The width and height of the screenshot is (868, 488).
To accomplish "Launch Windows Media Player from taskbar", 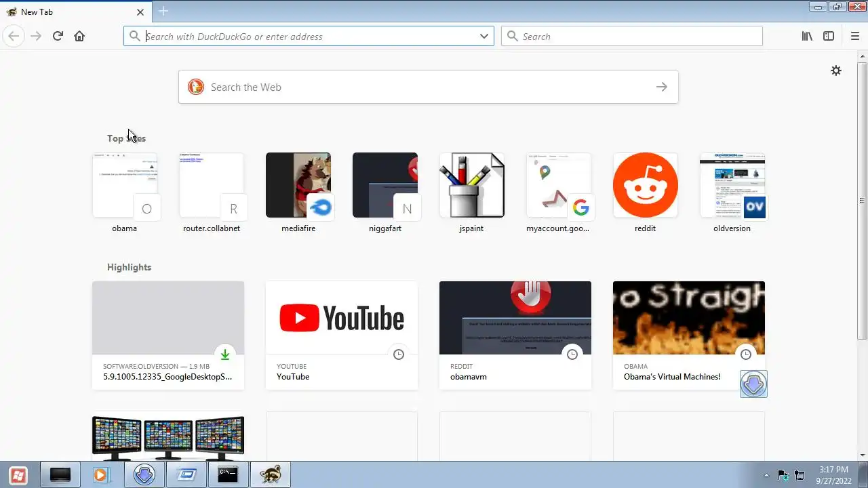I will pyautogui.click(x=101, y=475).
